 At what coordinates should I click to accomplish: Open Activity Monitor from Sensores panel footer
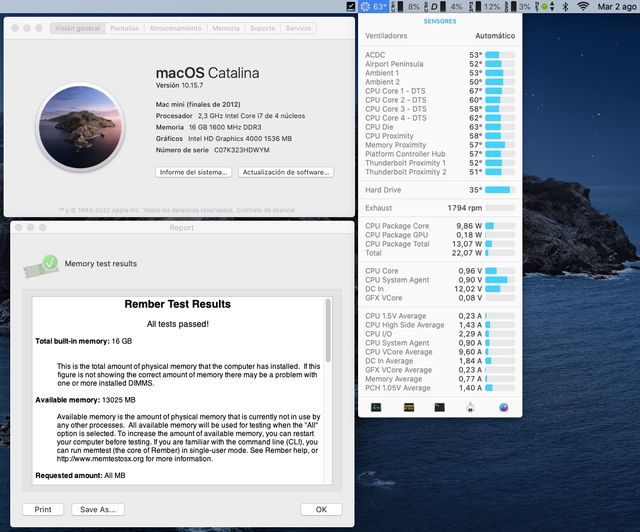tap(376, 407)
